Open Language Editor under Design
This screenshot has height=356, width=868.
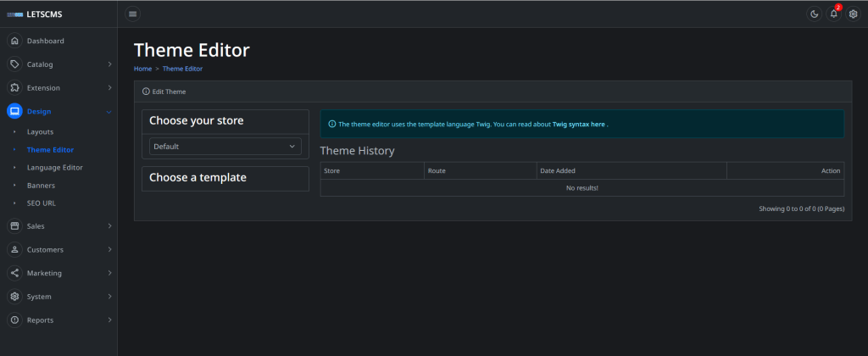55,167
